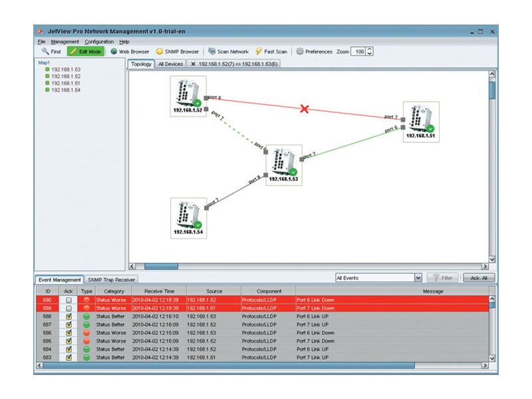The image size is (532, 399).
Task: Select switch device 192.168.1.52 in topology
Action: click(x=188, y=96)
